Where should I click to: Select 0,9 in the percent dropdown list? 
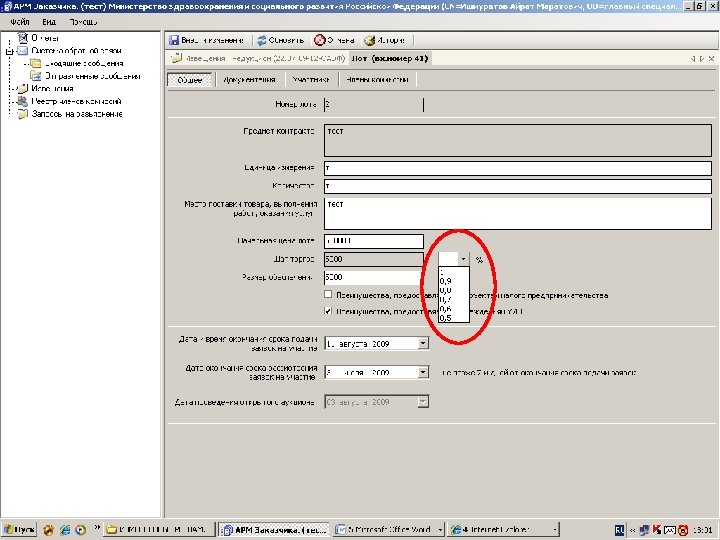[x=454, y=281]
